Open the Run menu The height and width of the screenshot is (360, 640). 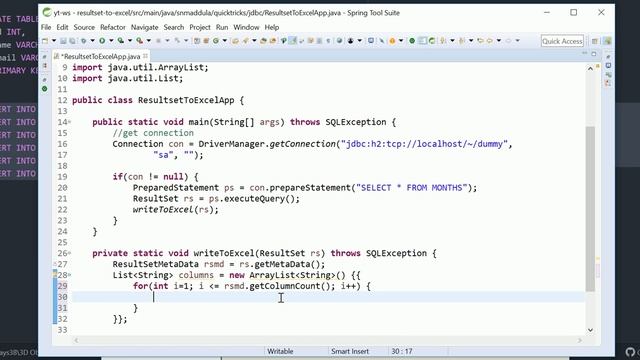click(222, 27)
